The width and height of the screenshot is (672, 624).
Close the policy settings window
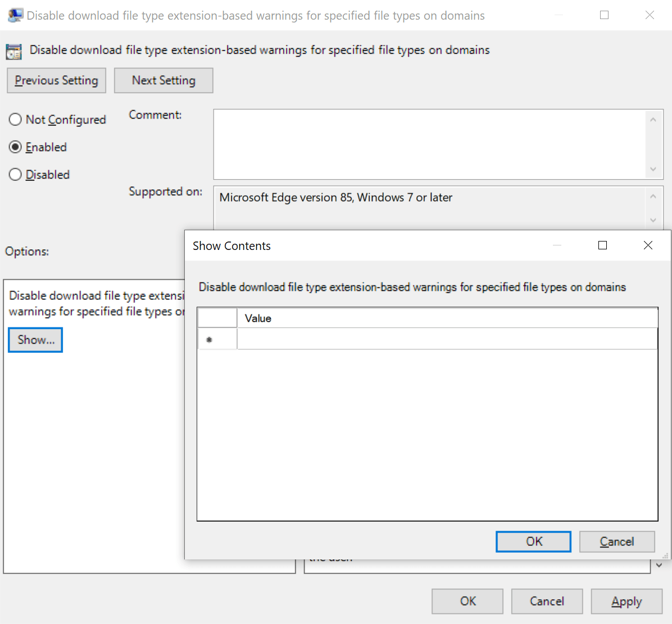click(x=650, y=15)
